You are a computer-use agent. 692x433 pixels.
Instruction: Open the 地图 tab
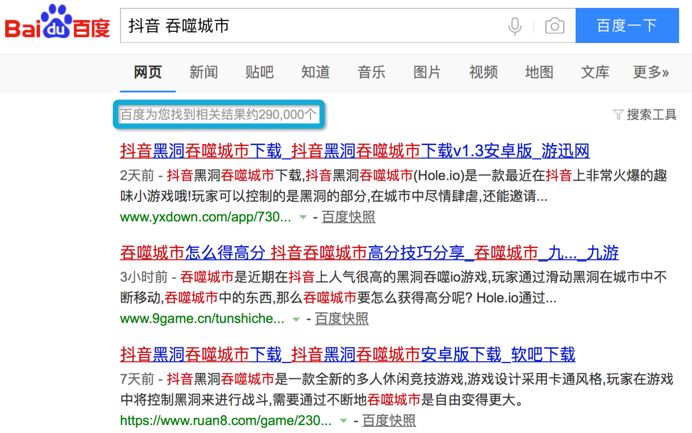click(x=539, y=72)
